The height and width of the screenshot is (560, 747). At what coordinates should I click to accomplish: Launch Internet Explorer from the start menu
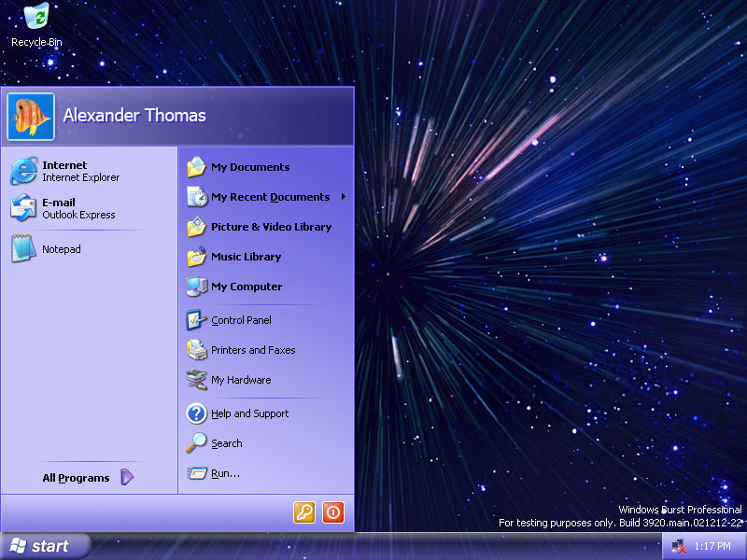[65, 171]
